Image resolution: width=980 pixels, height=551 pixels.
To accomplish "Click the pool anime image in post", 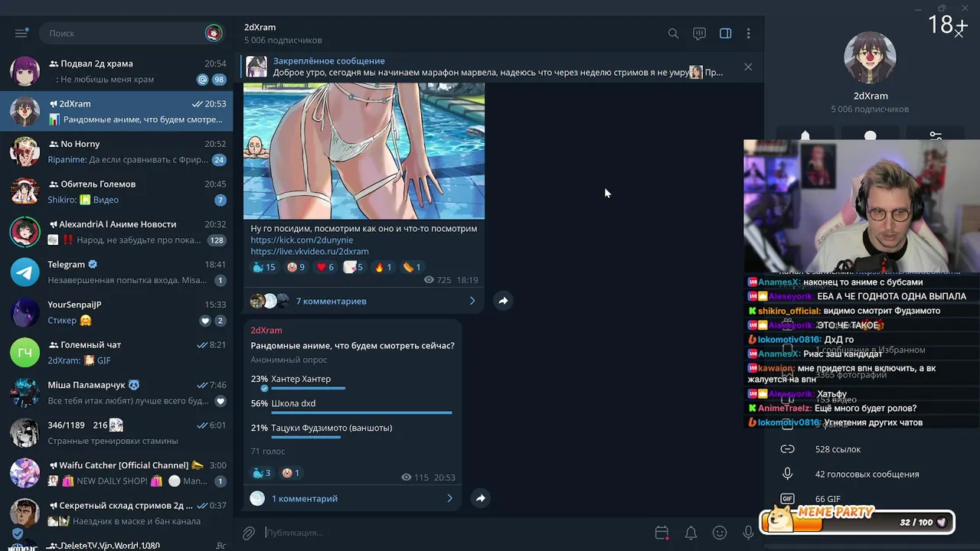I will (364, 151).
